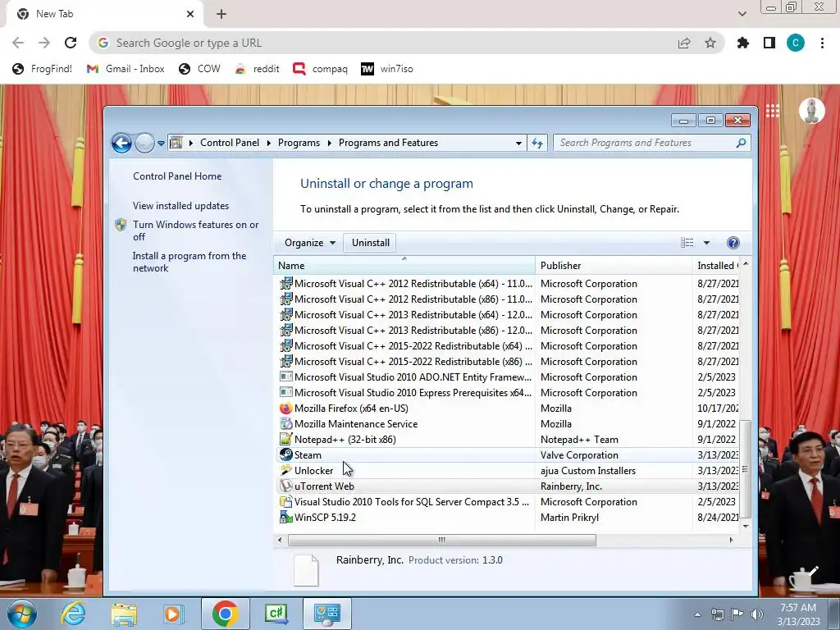Select Mozilla Maintenance Service entry

click(x=508, y=424)
